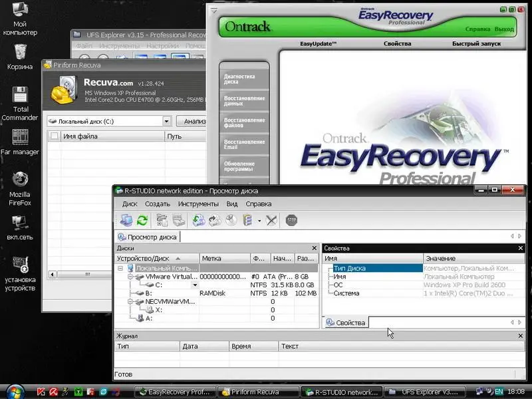Open the drive selector dropdown in Recuva
Viewport: 532px width, 399px height.
tap(166, 121)
